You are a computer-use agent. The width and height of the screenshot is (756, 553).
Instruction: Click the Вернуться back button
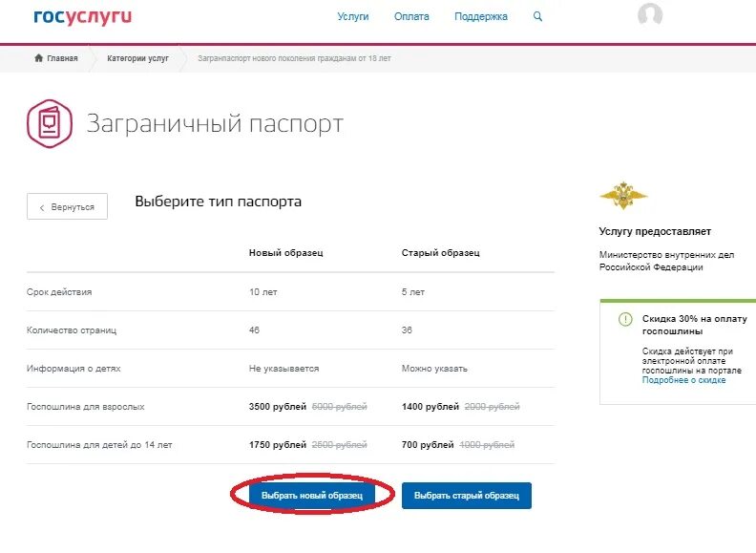pos(67,206)
